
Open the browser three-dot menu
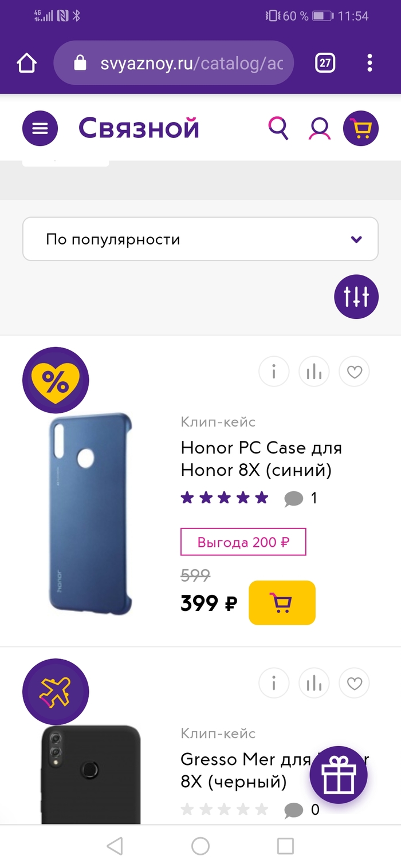370,62
